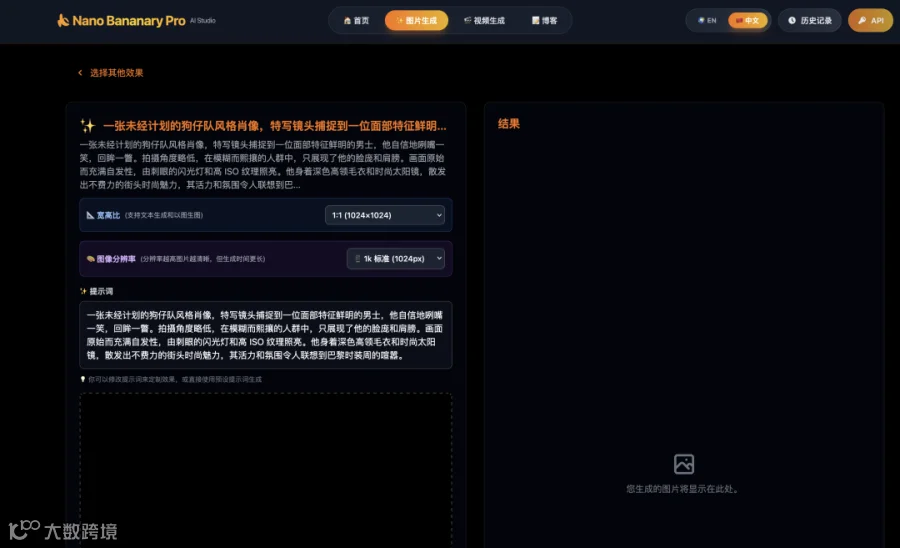Viewport: 900px width, 548px height.
Task: Click the back chevron before 选择其他效果
Action: click(80, 73)
